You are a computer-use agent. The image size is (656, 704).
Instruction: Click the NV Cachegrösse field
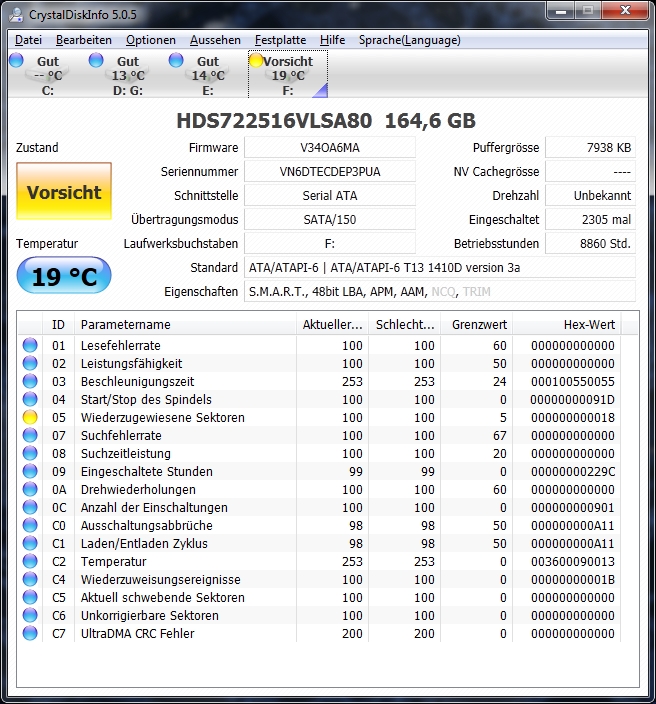pyautogui.click(x=590, y=172)
